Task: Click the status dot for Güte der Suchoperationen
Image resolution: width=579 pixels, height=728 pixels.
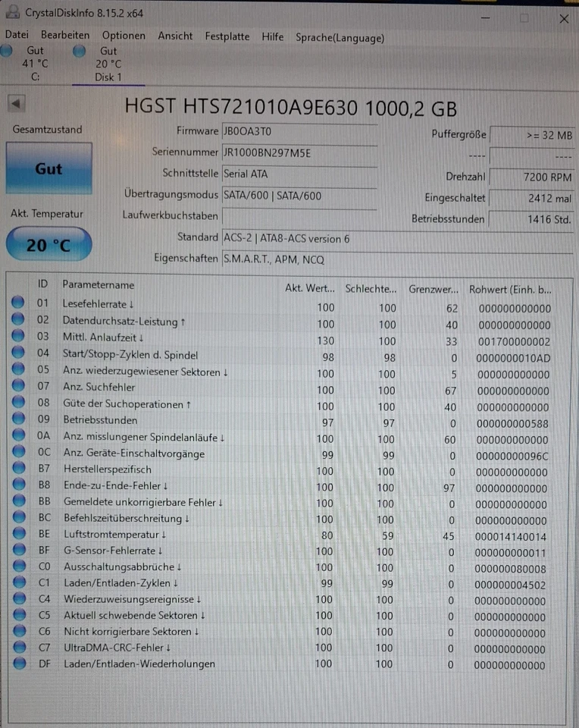Action: (x=18, y=402)
